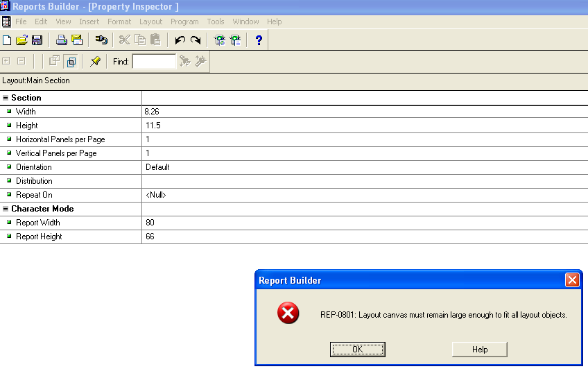Collapse the Section group
Screen dimensions: 588x378
[x=6, y=98]
